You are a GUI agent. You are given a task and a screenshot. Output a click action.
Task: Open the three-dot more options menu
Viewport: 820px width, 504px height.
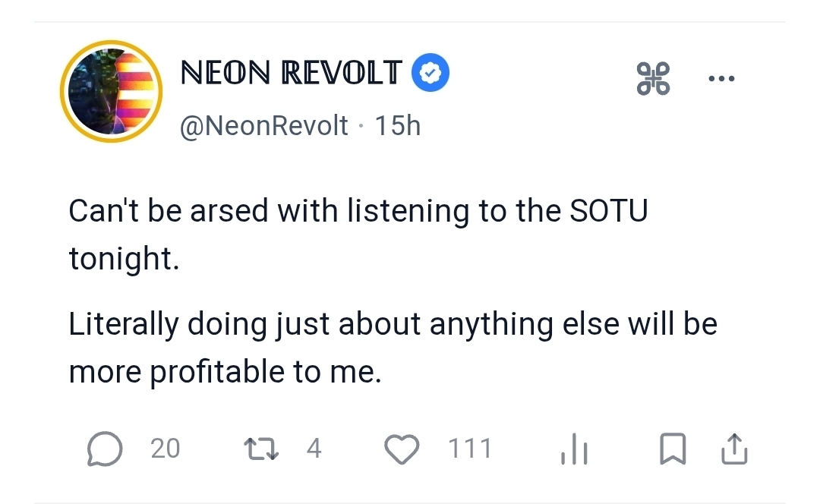coord(721,78)
